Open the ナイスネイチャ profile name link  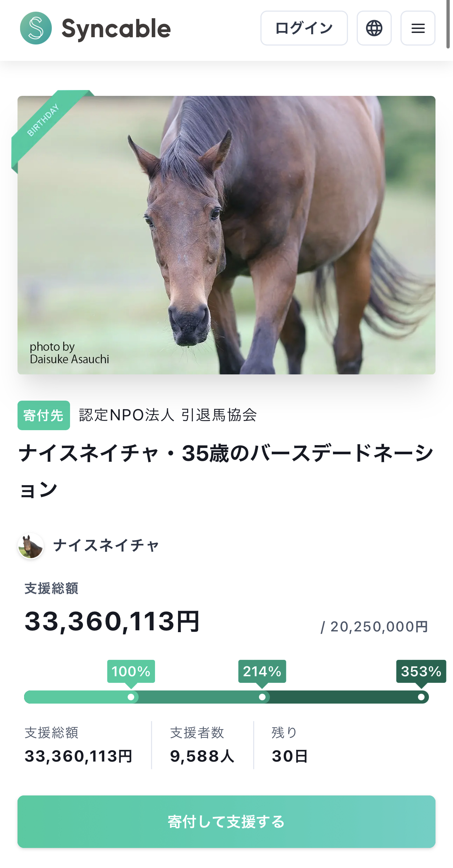106,546
